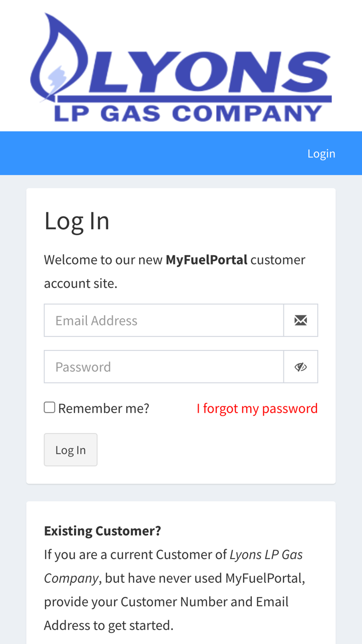Click the "Remember me?" label text

(x=103, y=408)
